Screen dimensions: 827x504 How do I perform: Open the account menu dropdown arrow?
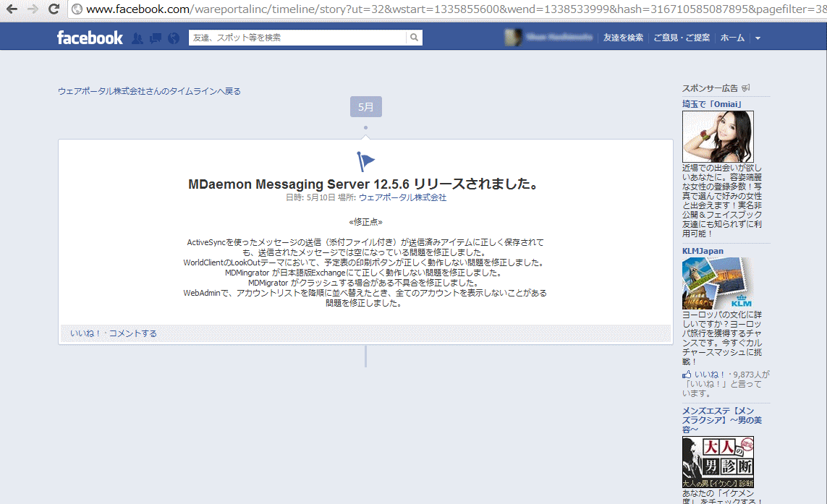758,38
